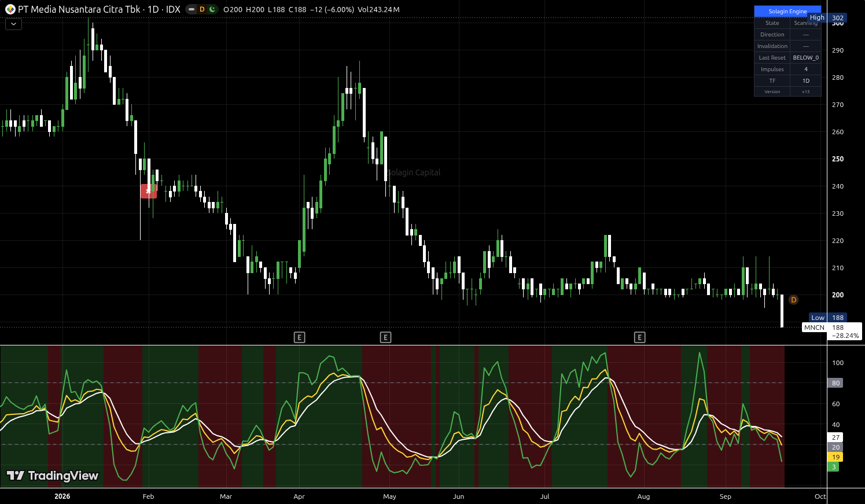Click the orange dividend D marker near 200
865x504 pixels.
tap(793, 300)
